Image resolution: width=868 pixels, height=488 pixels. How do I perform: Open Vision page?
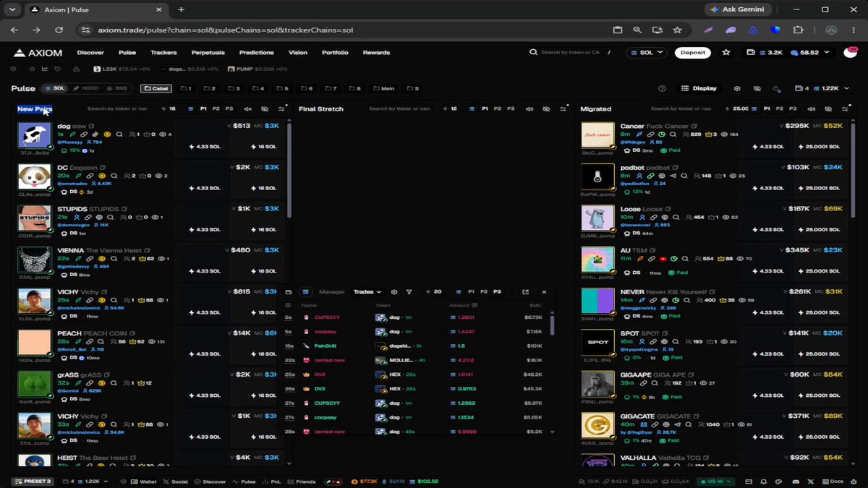pos(298,53)
